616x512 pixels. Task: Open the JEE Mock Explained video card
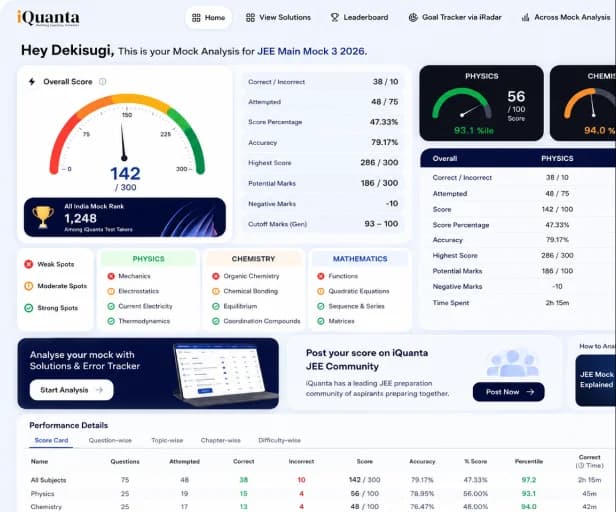click(596, 380)
